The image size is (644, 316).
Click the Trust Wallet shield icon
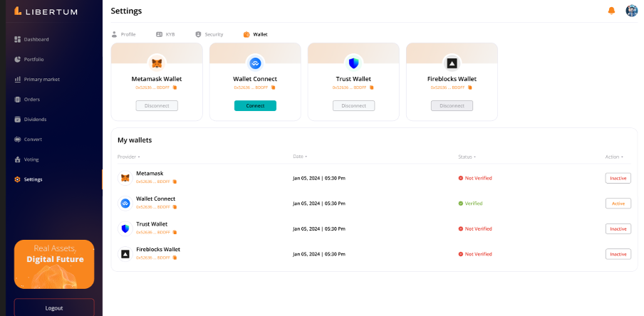(353, 63)
